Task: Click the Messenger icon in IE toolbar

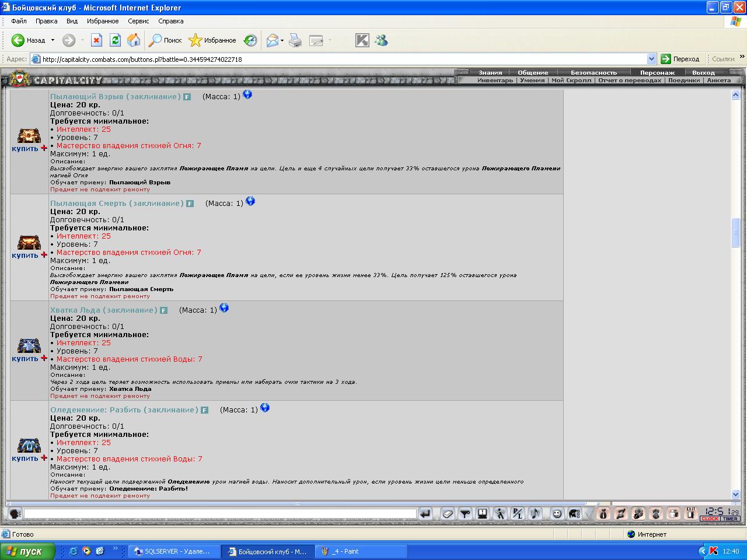Action: point(382,40)
